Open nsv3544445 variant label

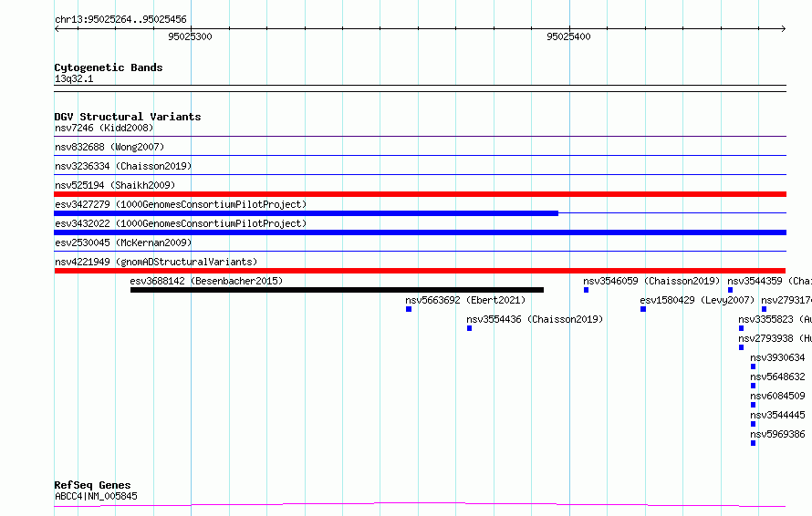(x=777, y=415)
